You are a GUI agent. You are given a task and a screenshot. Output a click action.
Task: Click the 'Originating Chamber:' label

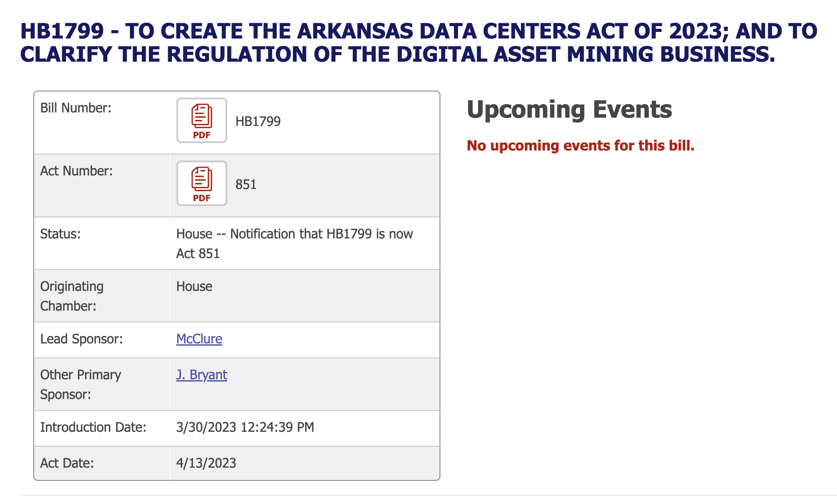tap(72, 296)
